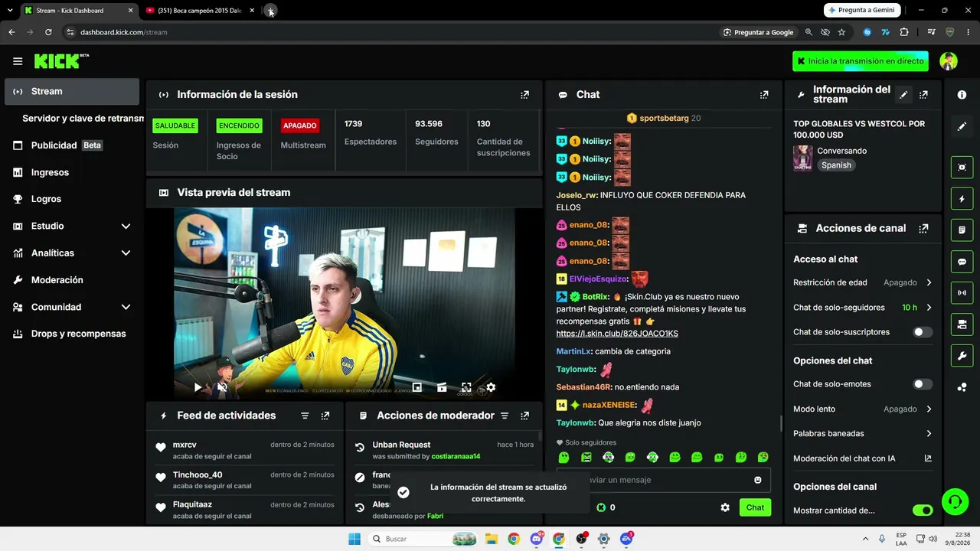
Task: Expand the Estudio sidebar section
Action: [x=126, y=227]
